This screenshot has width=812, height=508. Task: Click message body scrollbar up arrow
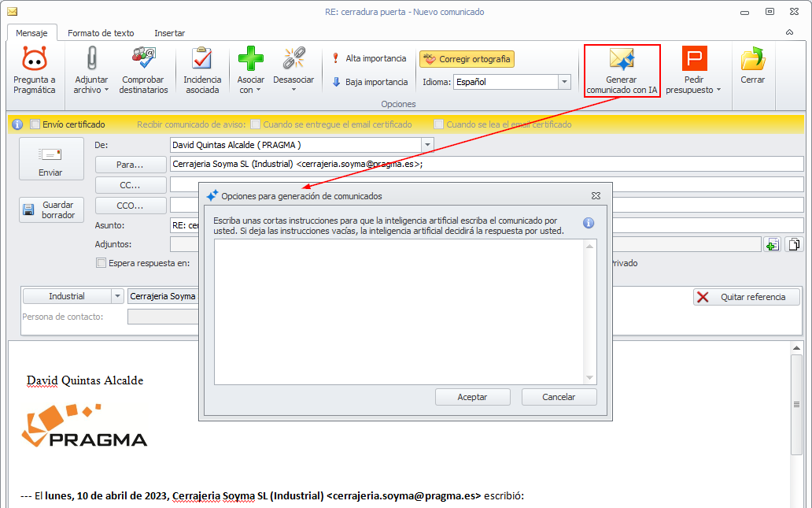click(796, 348)
